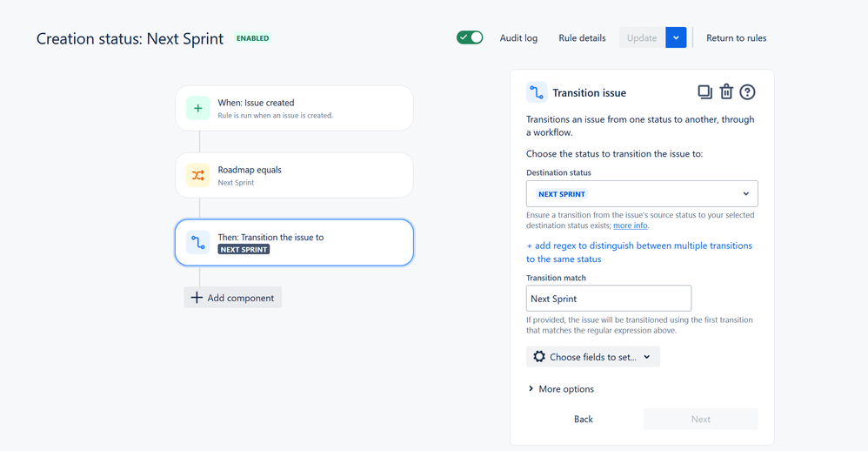Open Rule details
The height and width of the screenshot is (451, 868).
pyautogui.click(x=582, y=37)
